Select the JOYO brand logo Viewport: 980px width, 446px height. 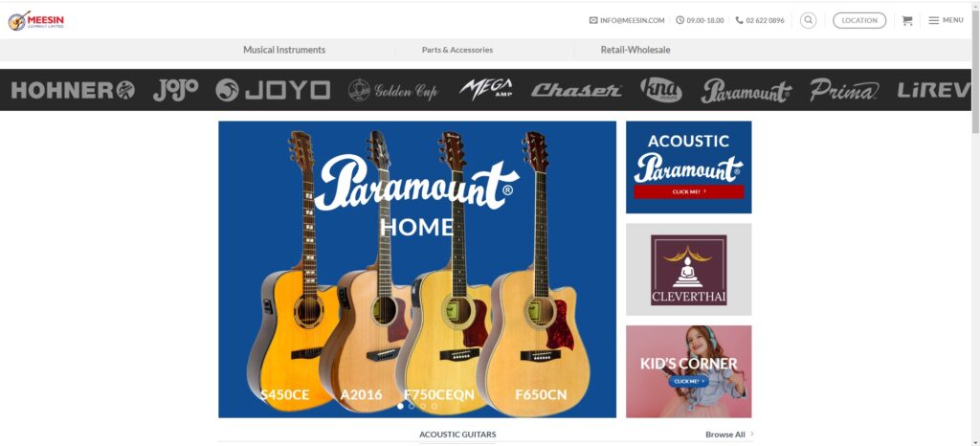[272, 90]
